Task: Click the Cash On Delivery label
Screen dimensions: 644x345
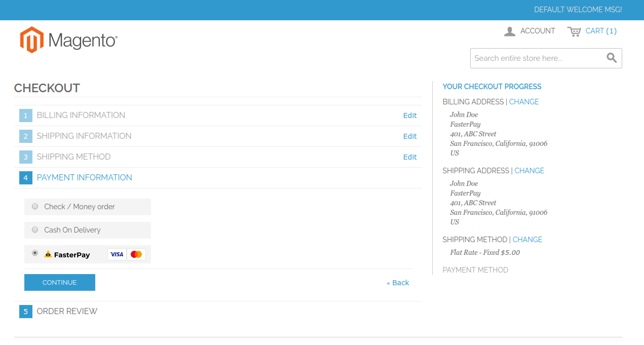Action: click(x=72, y=230)
